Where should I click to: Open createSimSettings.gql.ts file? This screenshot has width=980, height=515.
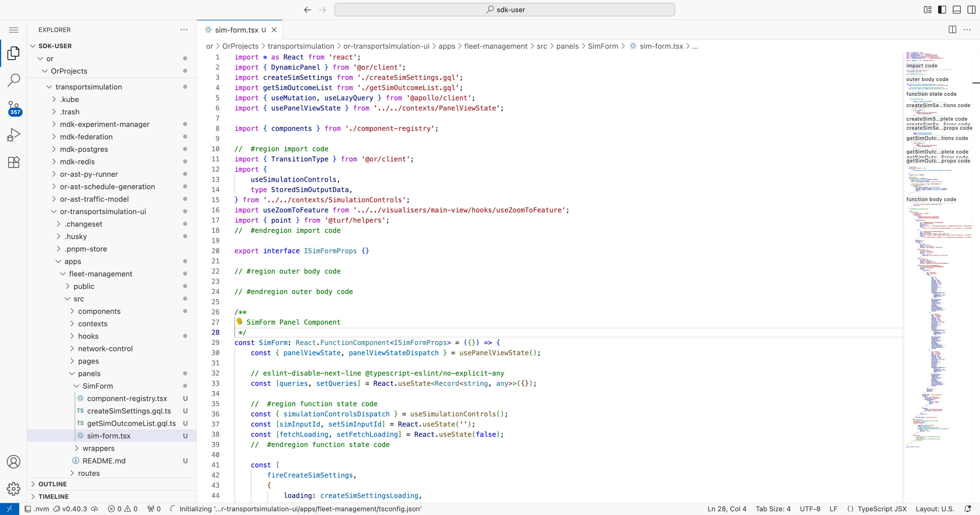coord(129,411)
